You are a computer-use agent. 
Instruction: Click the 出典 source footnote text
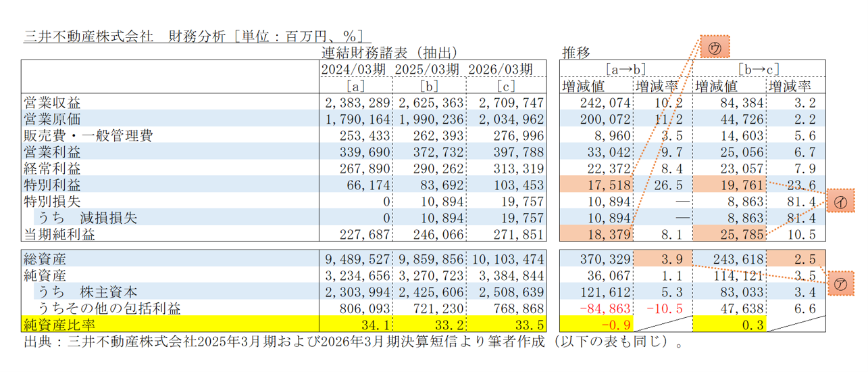tap(353, 342)
